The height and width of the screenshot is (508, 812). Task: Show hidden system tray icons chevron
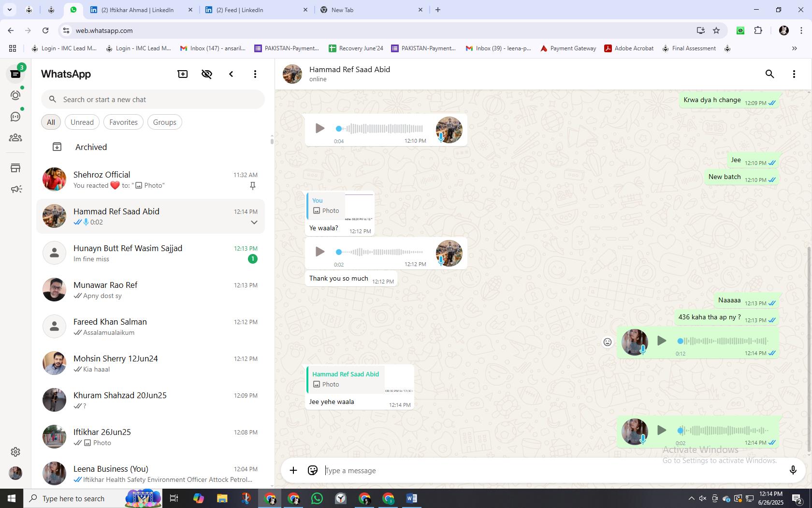click(x=691, y=498)
